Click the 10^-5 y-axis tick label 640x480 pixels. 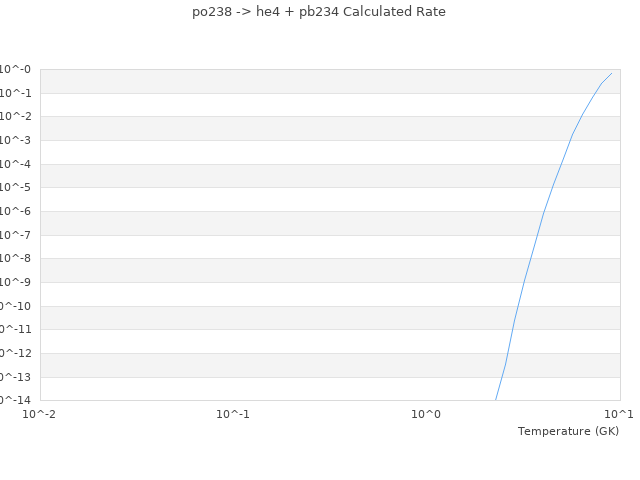click(x=15, y=188)
